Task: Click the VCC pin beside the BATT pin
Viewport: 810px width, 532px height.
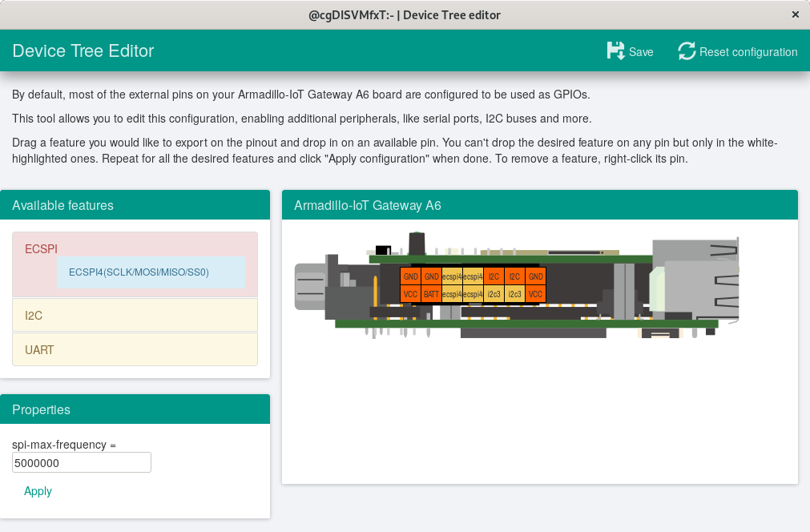Action: tap(410, 294)
